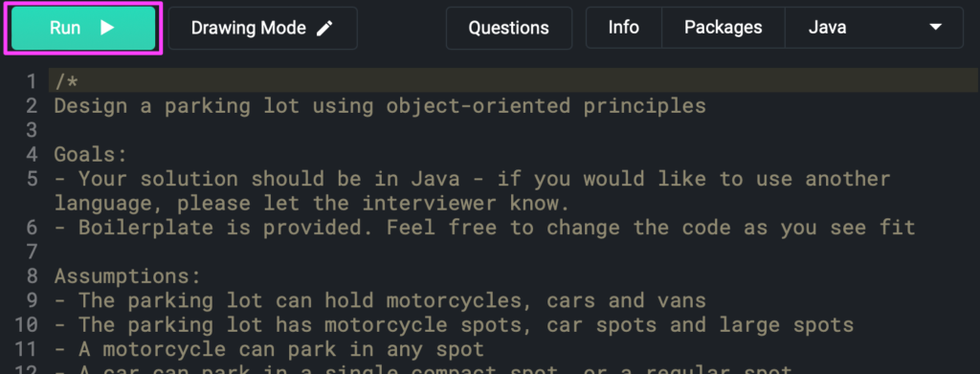The height and width of the screenshot is (374, 980).
Task: Open the Packages section
Action: (x=724, y=28)
